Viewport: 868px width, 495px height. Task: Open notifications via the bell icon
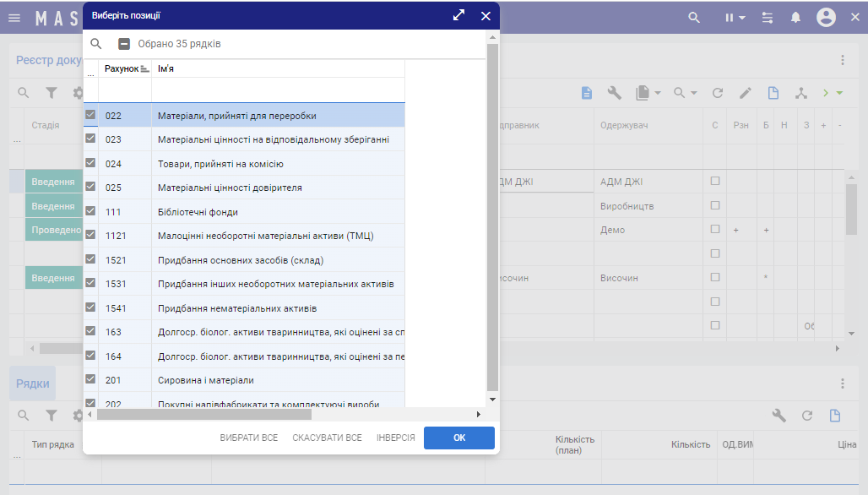click(795, 17)
